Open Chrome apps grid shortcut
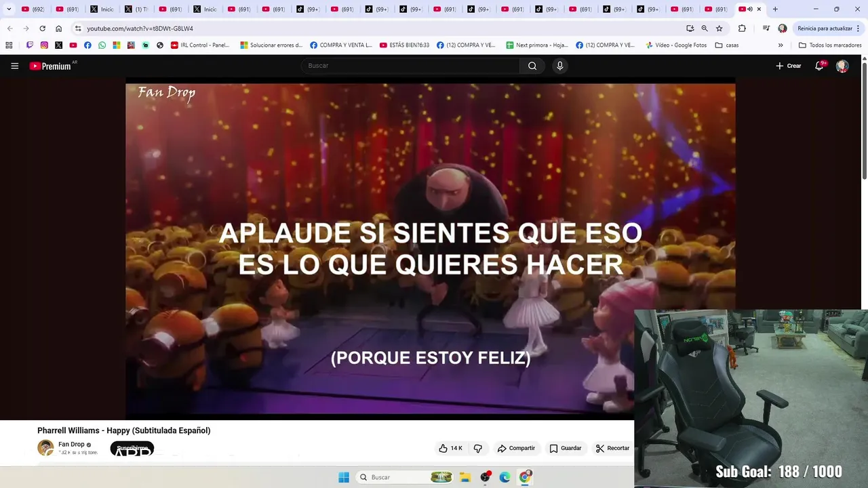 pyautogui.click(x=9, y=45)
